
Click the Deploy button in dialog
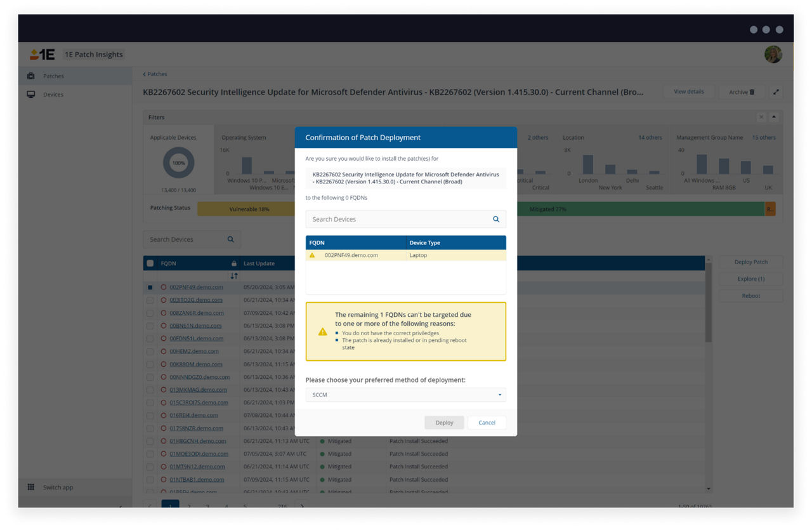(444, 423)
